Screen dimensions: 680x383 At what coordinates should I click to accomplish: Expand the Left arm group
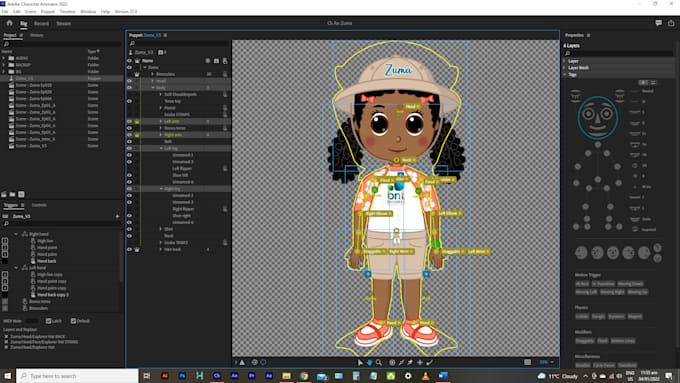[x=161, y=121]
